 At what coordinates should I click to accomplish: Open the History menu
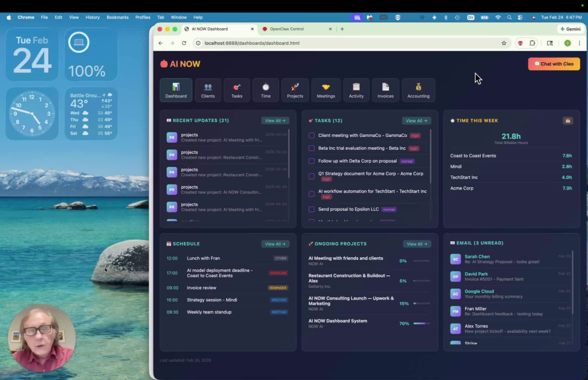[x=93, y=17]
